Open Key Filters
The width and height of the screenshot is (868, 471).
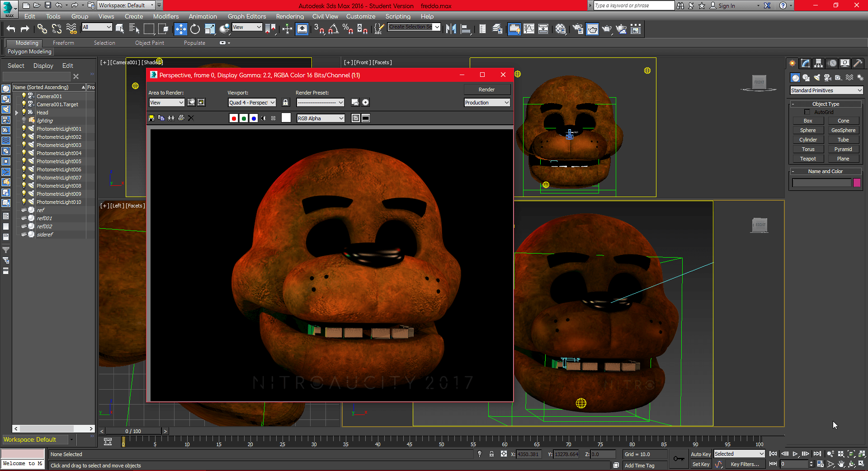pos(745,464)
